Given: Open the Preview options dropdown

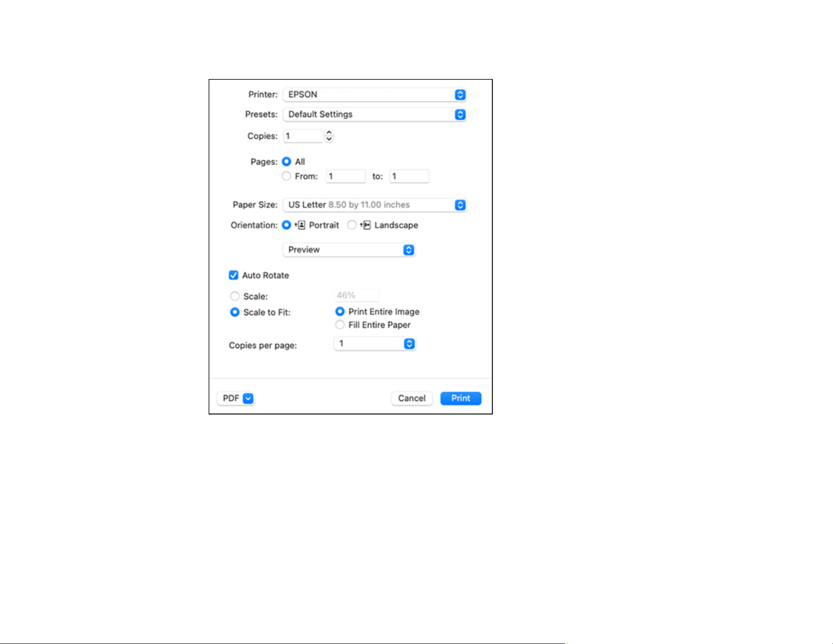Looking at the screenshot, I should (349, 250).
